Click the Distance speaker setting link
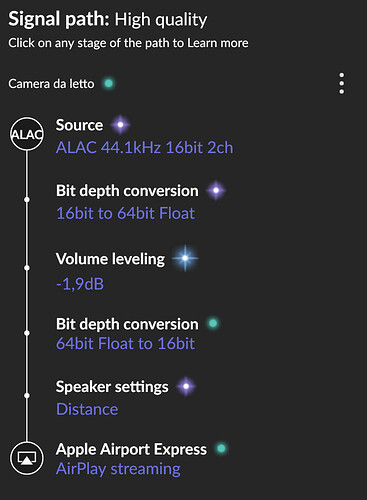The width and height of the screenshot is (367, 500). (87, 409)
